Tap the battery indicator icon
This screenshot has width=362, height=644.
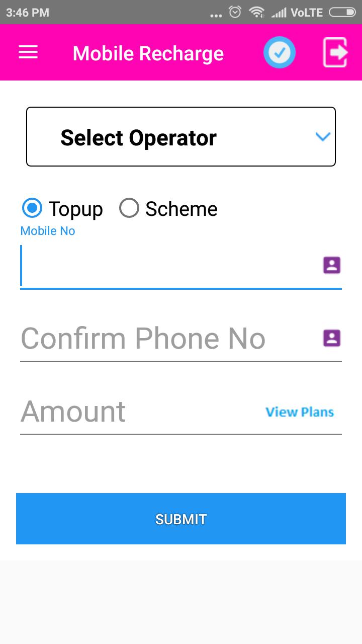[342, 12]
